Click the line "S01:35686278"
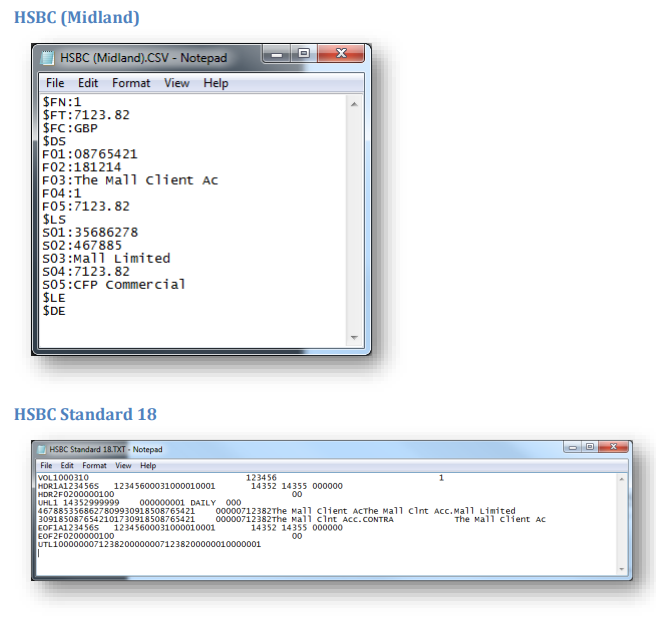This screenshot has width=656, height=617. click(90, 232)
